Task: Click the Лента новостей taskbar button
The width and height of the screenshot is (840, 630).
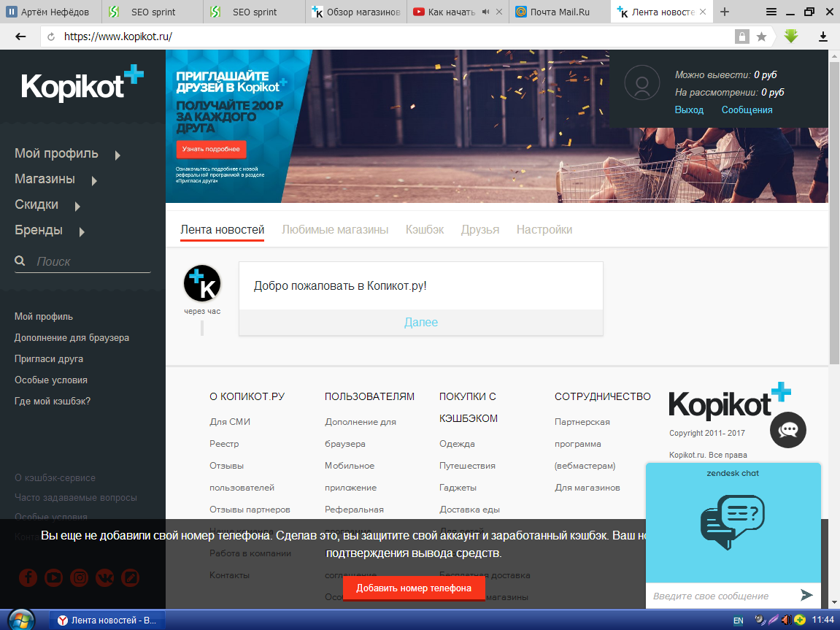Action: pos(107,620)
